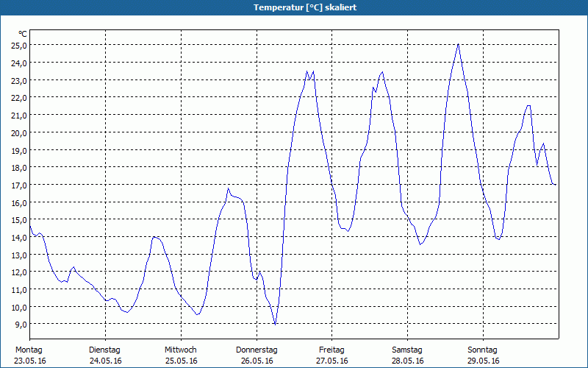Image resolution: width=588 pixels, height=368 pixels.
Task: Select the 17,0 y-axis label
Action: 19,185
